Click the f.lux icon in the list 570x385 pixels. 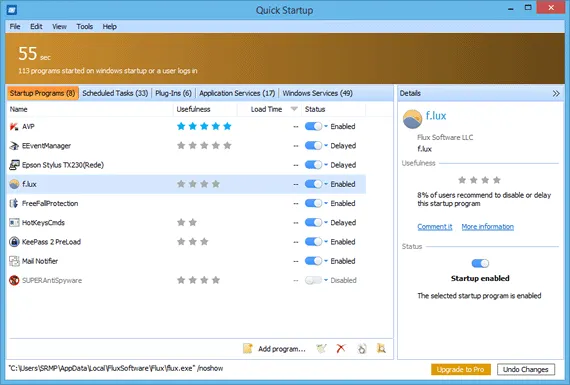click(14, 184)
